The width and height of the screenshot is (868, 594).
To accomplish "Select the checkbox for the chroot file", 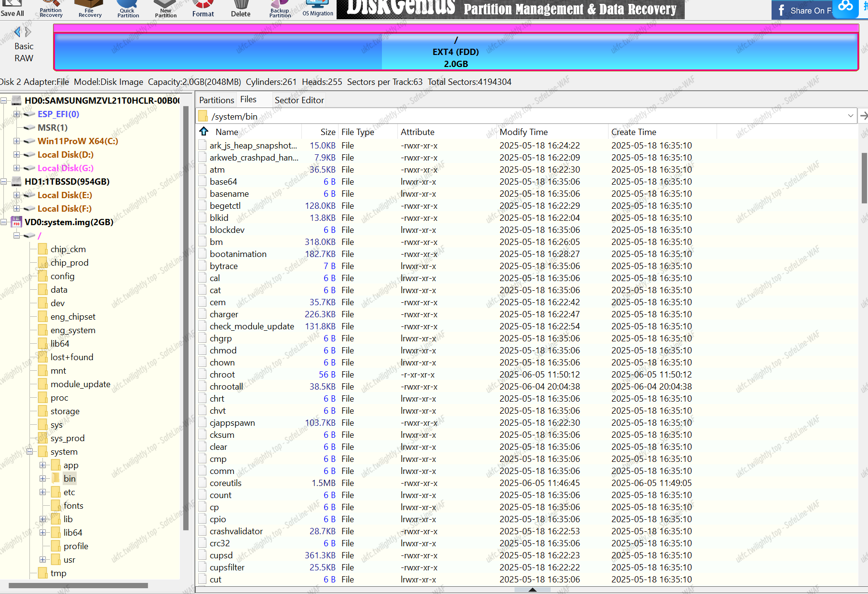I will tap(203, 375).
